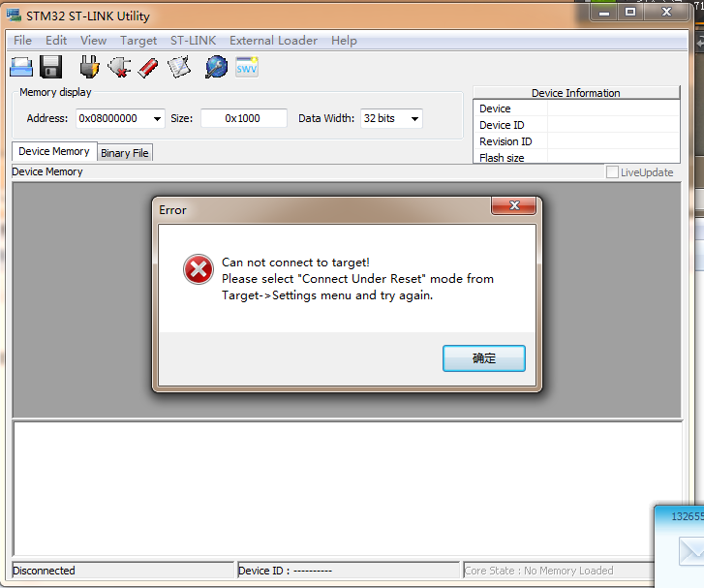This screenshot has height=588, width=704.
Task: Click the Device ID row label
Action: (x=502, y=125)
